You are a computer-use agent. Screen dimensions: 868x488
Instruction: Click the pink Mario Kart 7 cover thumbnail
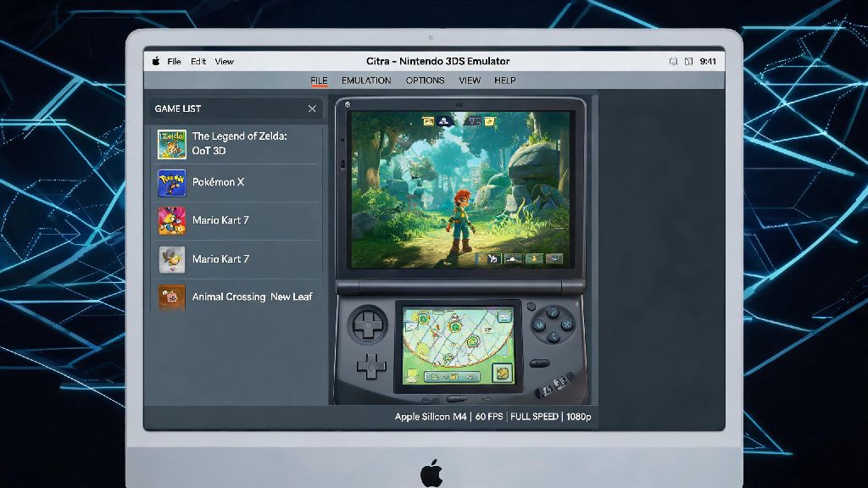(x=171, y=221)
